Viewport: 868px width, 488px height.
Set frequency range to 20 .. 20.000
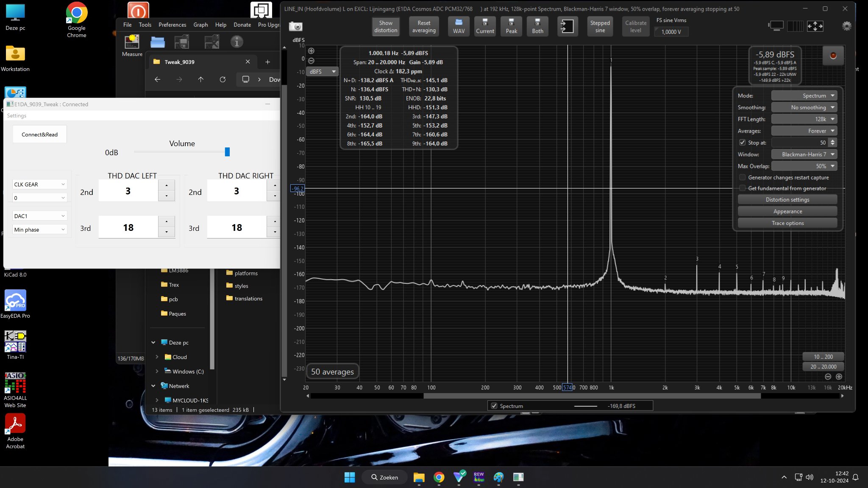(x=823, y=367)
